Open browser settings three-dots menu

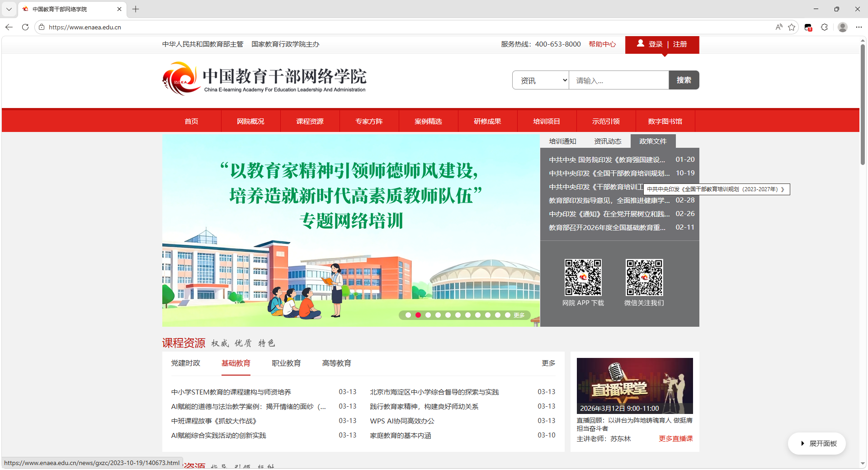859,27
